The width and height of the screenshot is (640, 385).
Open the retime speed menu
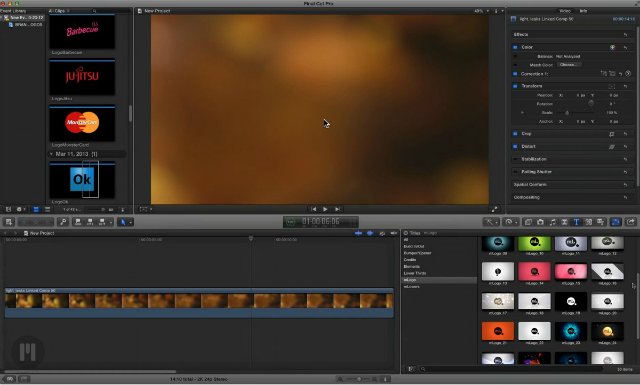(x=511, y=222)
